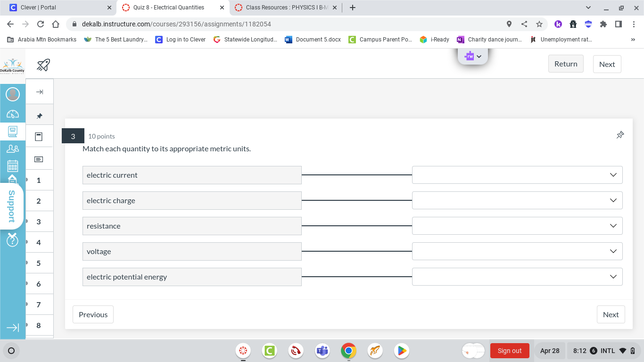Image resolution: width=644 pixels, height=362 pixels.
Task: Open tab search dropdown in Chrome
Action: [x=588, y=8]
